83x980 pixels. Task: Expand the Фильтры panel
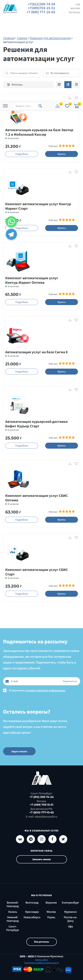28,85
